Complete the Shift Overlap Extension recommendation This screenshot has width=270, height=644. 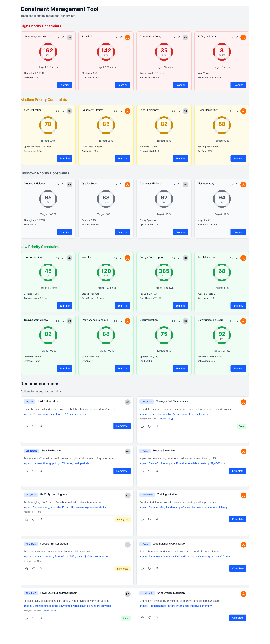(238, 618)
